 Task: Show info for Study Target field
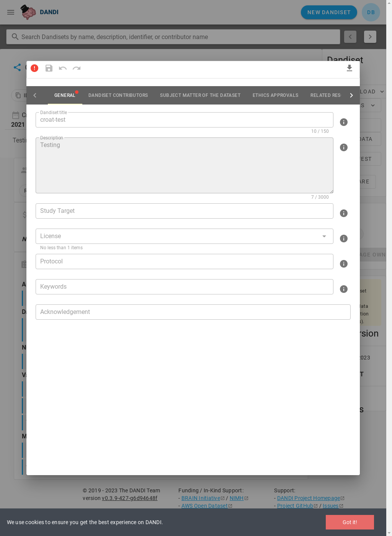tap(344, 213)
